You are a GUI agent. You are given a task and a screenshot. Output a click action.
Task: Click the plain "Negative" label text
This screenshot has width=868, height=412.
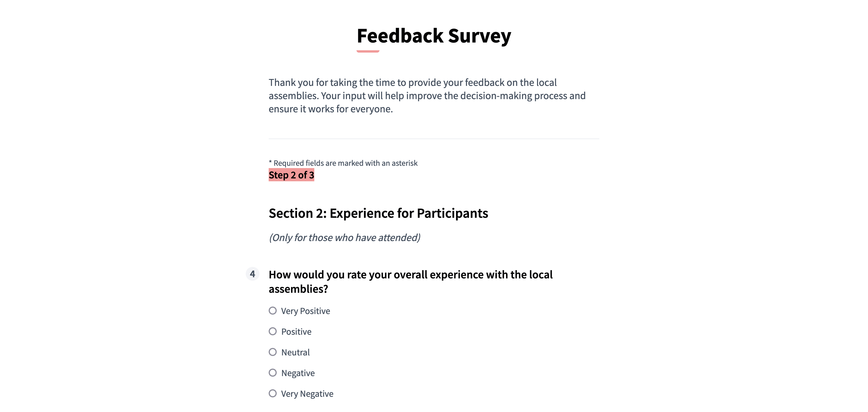(298, 373)
